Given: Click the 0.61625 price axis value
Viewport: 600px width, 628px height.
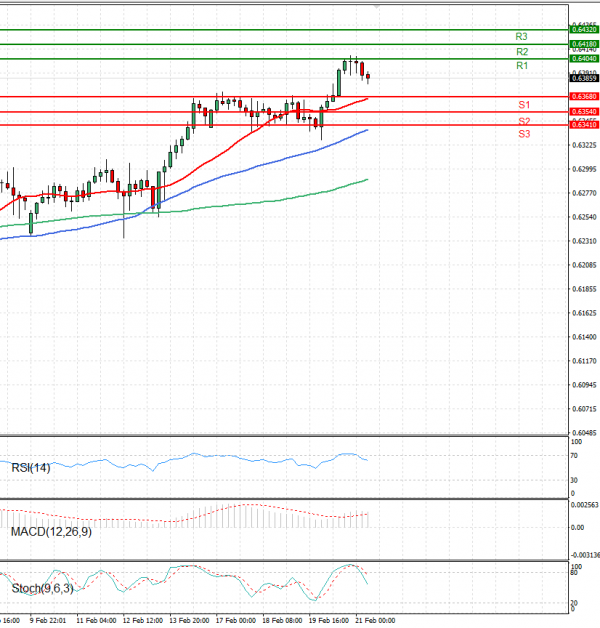Looking at the screenshot, I should 584,313.
